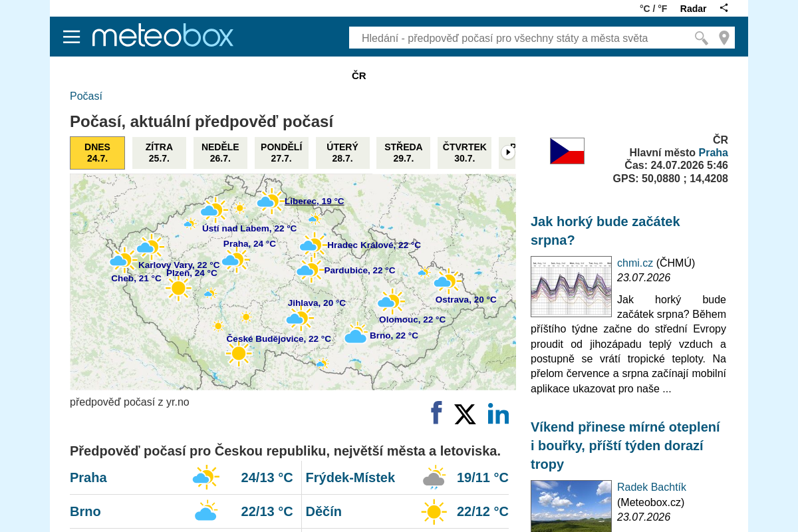Select the NEDĚLE 26.7. tab

(x=220, y=153)
